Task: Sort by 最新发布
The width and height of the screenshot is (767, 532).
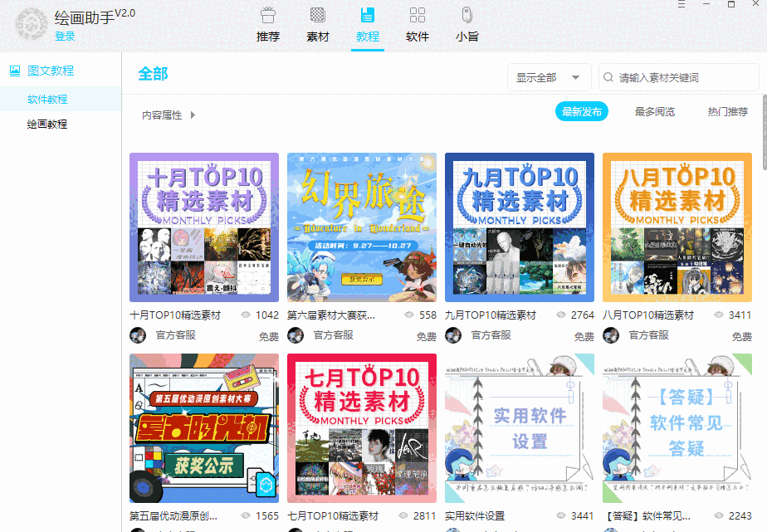Action: tap(582, 111)
